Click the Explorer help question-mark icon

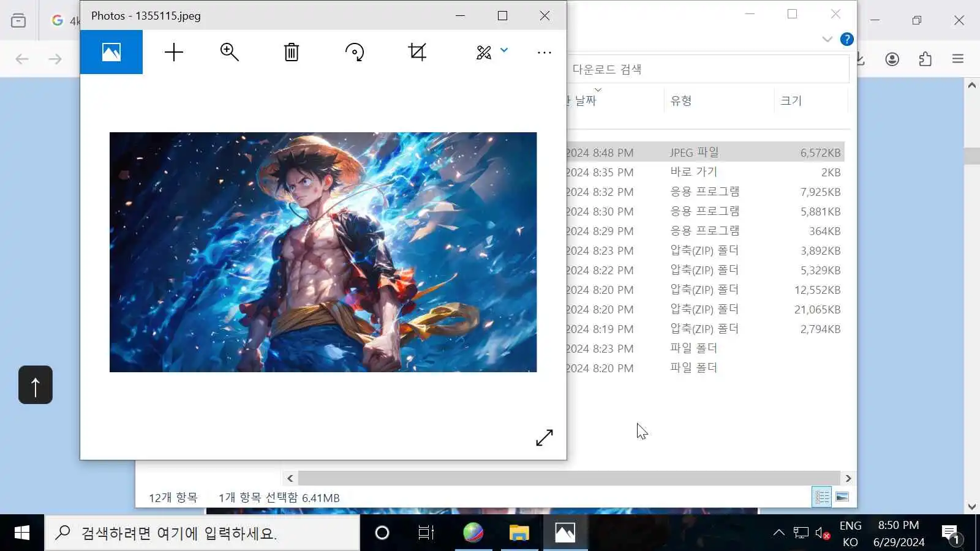[847, 39]
